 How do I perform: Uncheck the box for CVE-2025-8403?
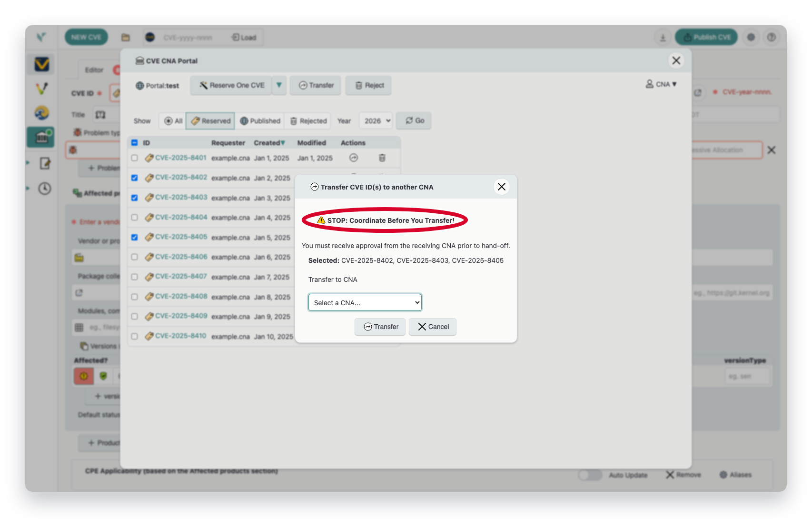coord(134,198)
